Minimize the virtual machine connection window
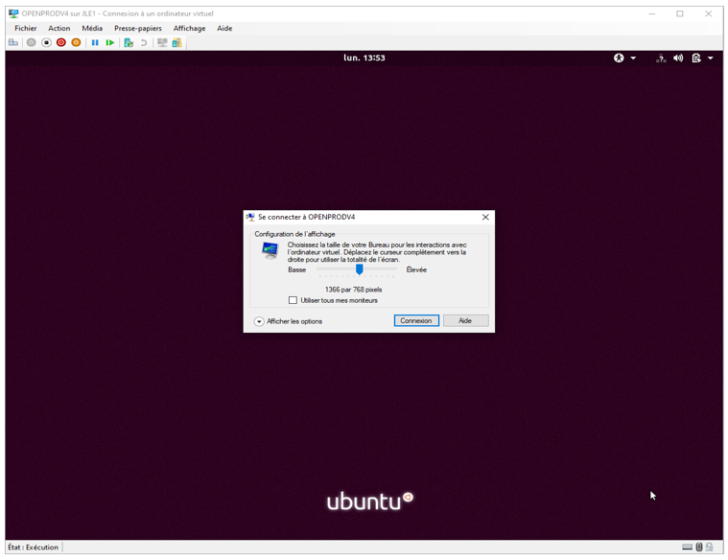Image resolution: width=728 pixels, height=560 pixels. (652, 14)
